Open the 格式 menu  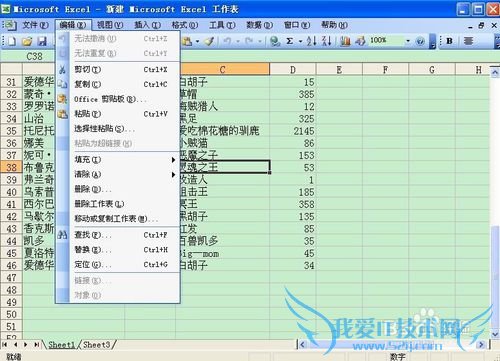click(185, 25)
